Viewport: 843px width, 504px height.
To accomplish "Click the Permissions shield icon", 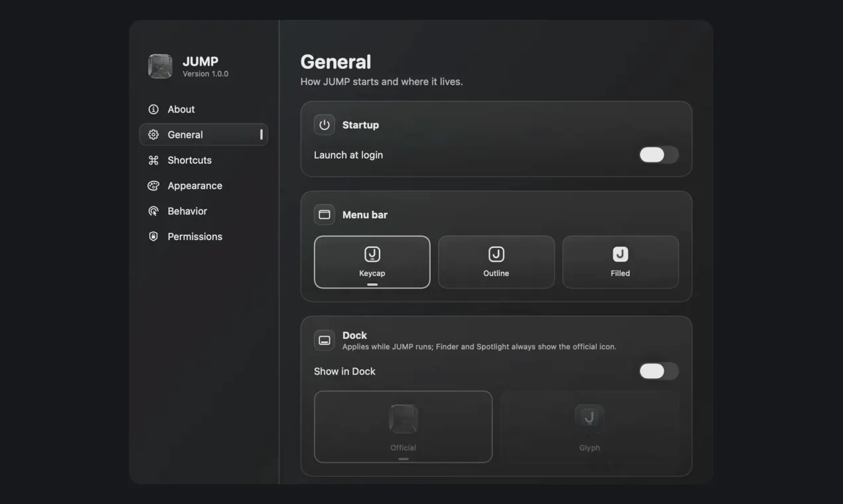I will pos(153,236).
